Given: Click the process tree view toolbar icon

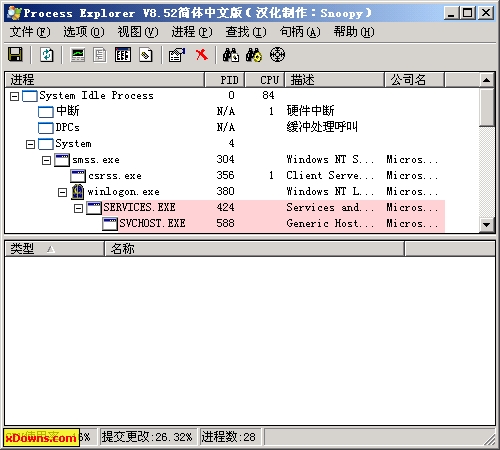Looking at the screenshot, I should point(99,55).
